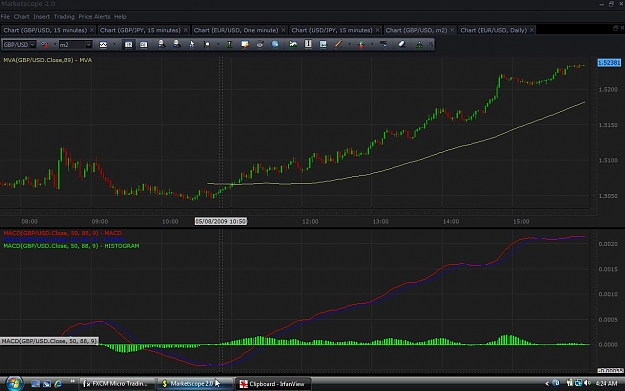Click the Show Desktop quick launch icon
This screenshot has width=625, height=391.
click(35, 384)
